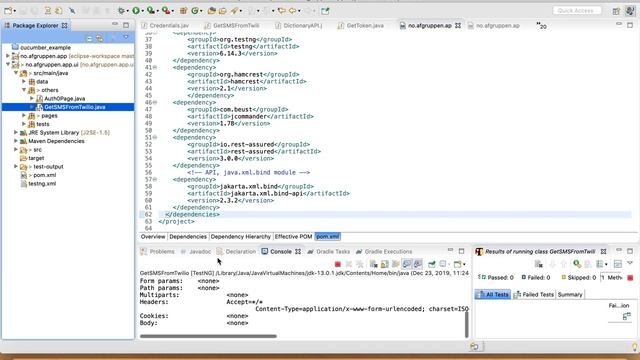Click the Remove All Terminated Launches icon
Screen dimensions: 640x360
(x=360, y=264)
